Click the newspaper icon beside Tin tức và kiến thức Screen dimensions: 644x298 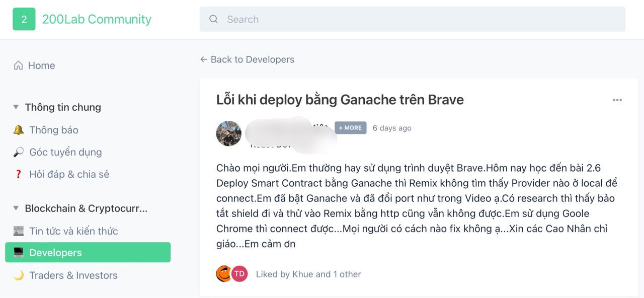point(19,231)
